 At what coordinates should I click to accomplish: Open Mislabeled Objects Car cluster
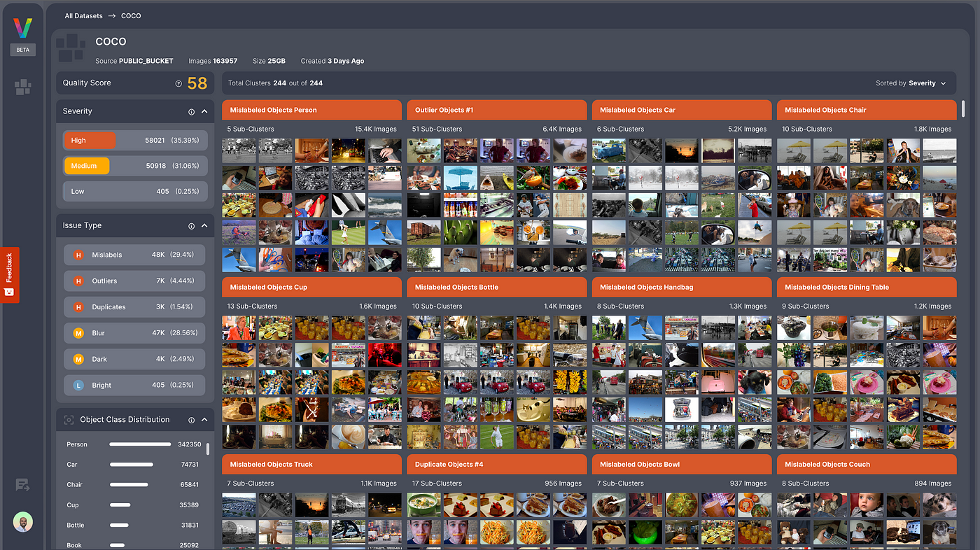682,110
